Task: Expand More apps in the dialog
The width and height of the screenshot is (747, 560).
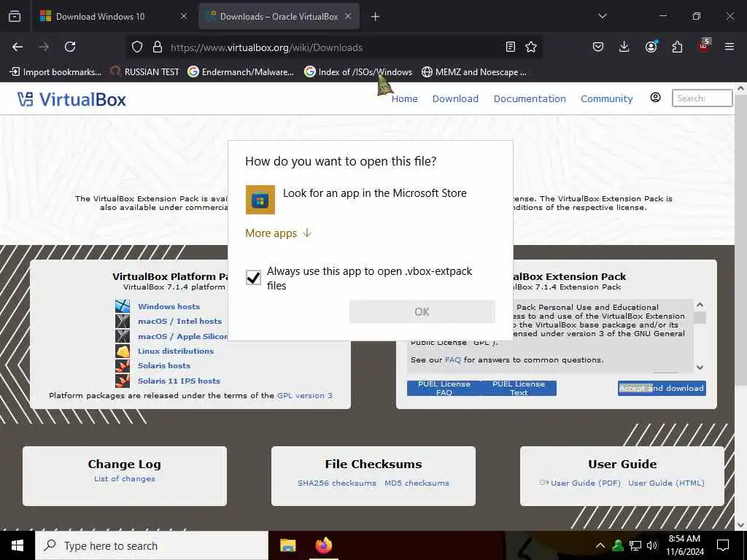Action: (278, 233)
